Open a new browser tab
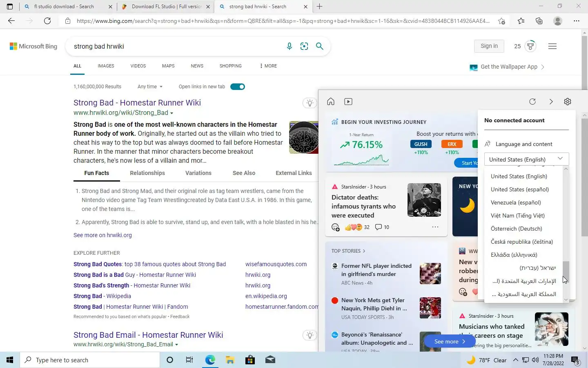This screenshot has width=588, height=368. pos(320,7)
